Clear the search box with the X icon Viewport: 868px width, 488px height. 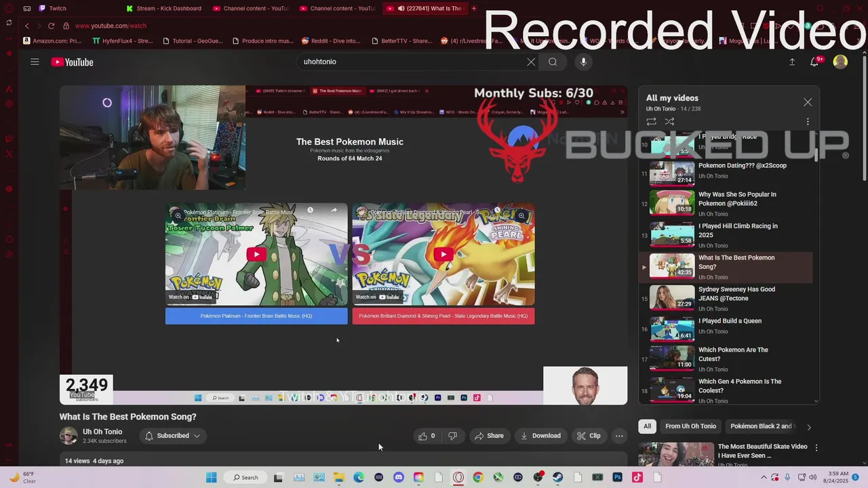531,62
